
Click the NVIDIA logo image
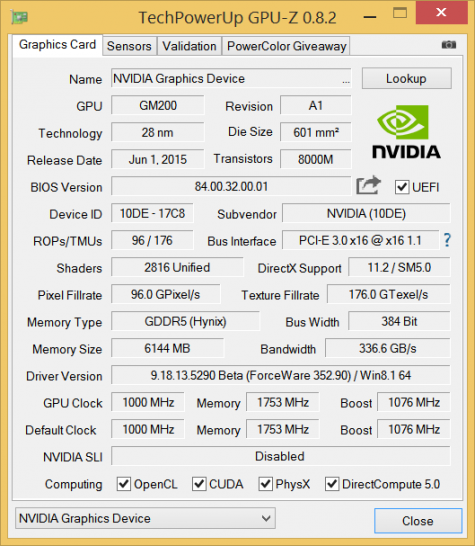pyautogui.click(x=406, y=132)
